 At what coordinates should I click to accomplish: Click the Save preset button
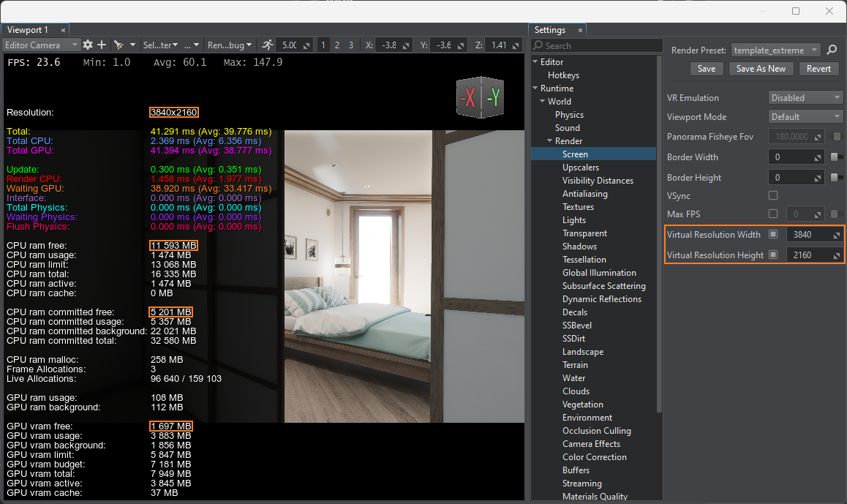tap(706, 69)
